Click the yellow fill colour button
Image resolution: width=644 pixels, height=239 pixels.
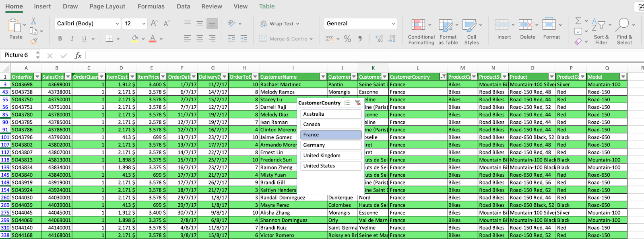point(135,39)
